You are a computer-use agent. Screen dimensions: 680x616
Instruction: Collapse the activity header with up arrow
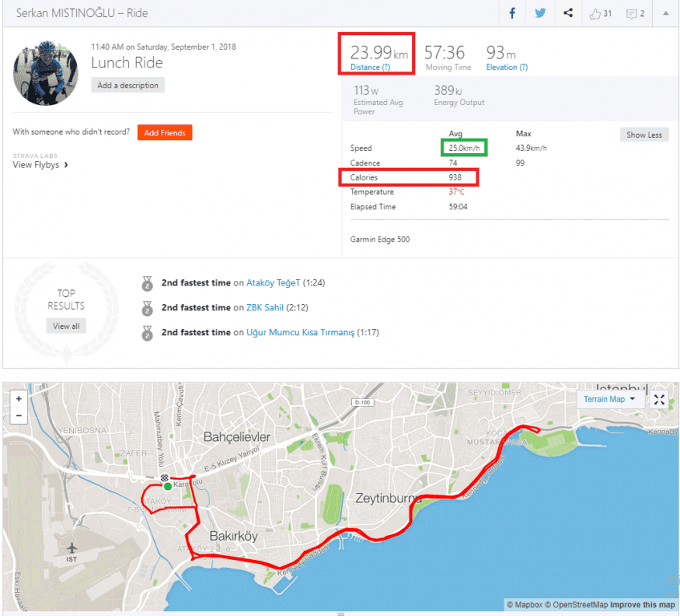click(666, 13)
